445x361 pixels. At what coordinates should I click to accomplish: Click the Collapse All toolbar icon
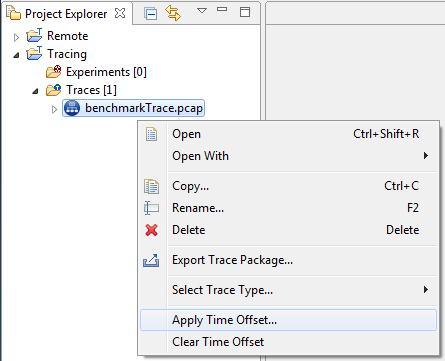pos(150,14)
